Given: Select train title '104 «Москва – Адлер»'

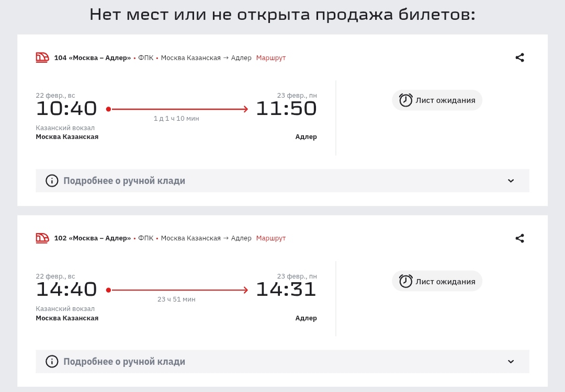Looking at the screenshot, I should pyautogui.click(x=93, y=57).
